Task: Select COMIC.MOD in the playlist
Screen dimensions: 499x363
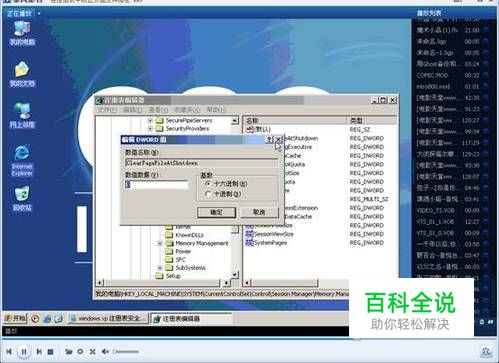Action: (x=448, y=75)
